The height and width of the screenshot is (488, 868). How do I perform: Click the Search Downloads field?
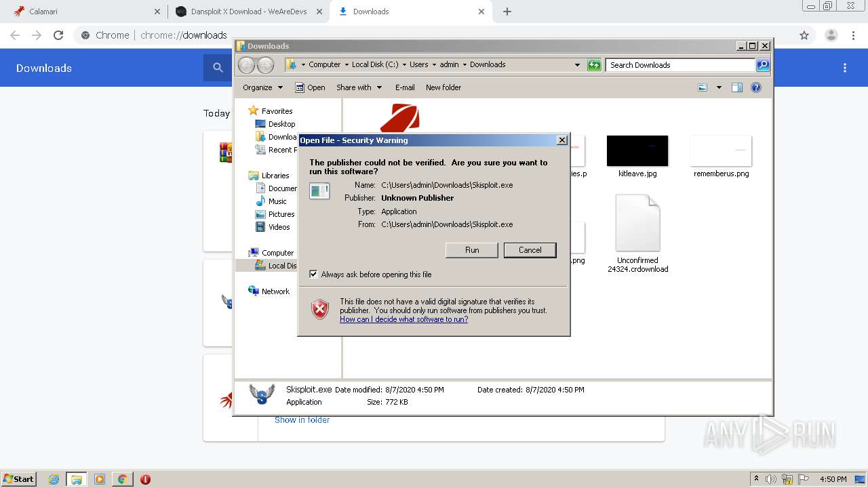[x=680, y=65]
